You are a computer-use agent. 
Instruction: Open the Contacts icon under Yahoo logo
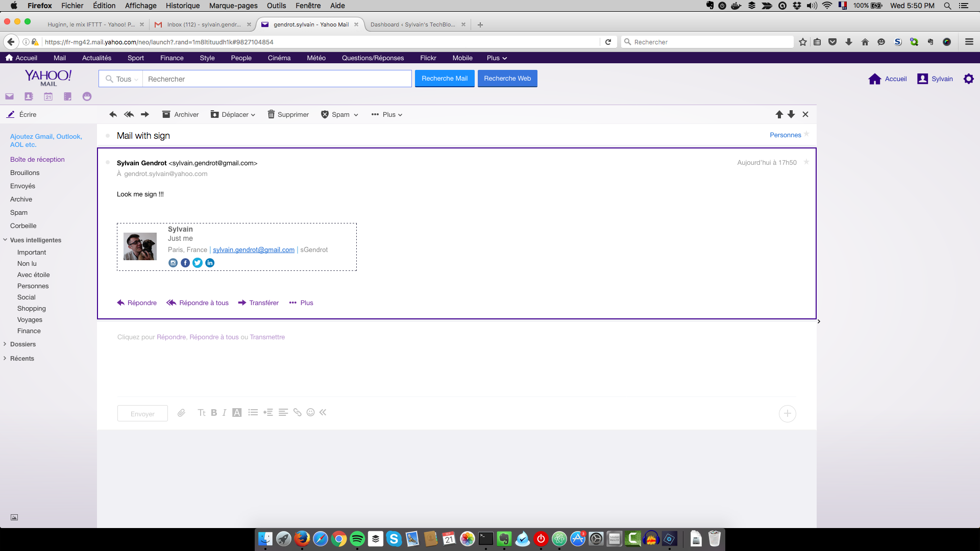pyautogui.click(x=29, y=96)
